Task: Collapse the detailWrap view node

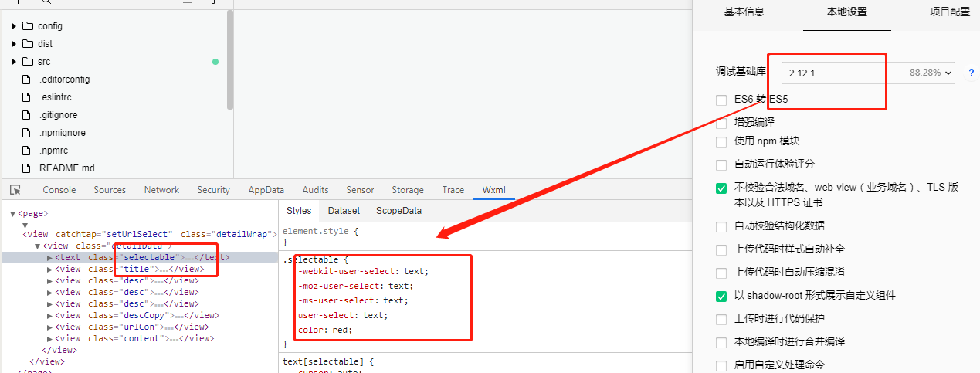Action: point(25,225)
